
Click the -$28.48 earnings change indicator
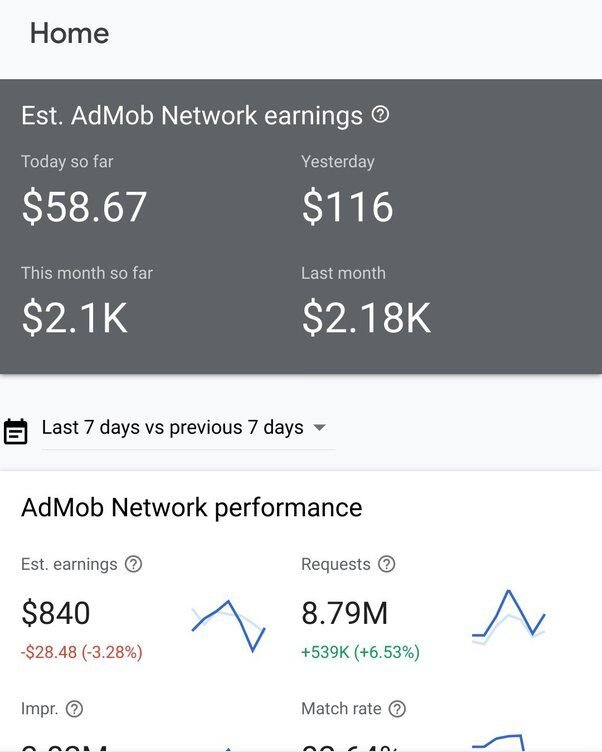82,652
